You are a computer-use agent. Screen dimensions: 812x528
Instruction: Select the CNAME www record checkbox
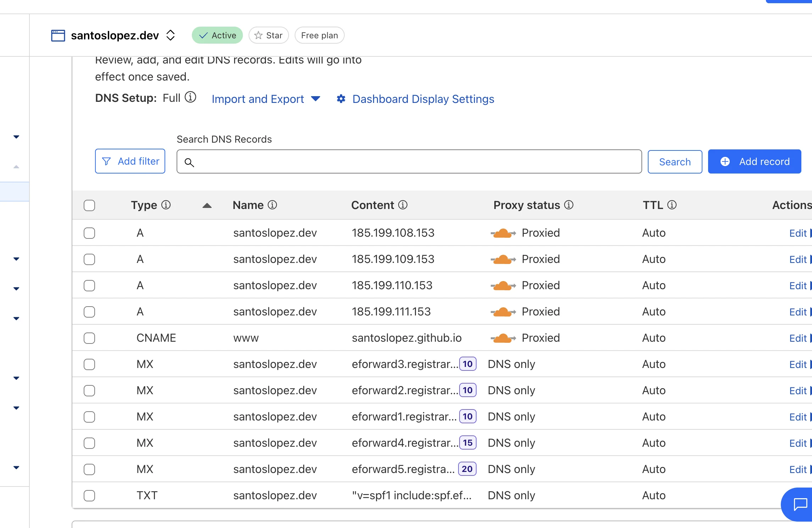pos(89,338)
